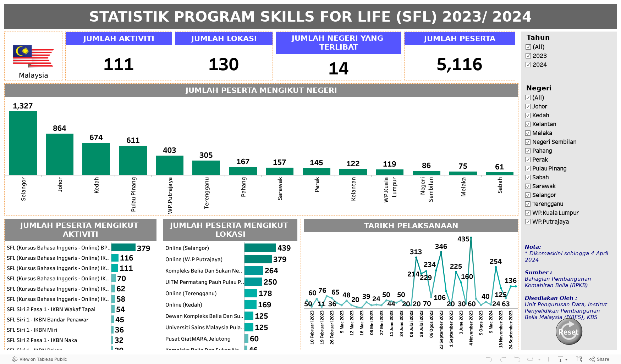Uncheck the Sabah filter checkbox
The image size is (621, 364).
pos(528,177)
